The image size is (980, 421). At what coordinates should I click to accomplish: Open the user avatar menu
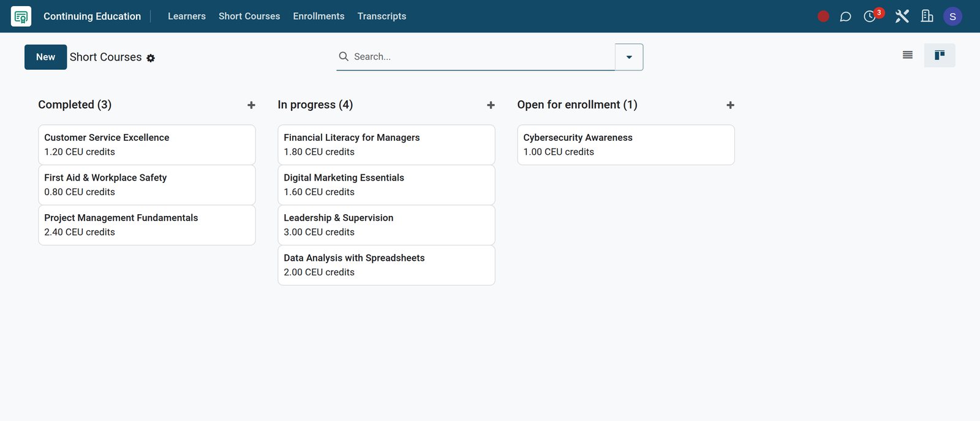coord(952,17)
